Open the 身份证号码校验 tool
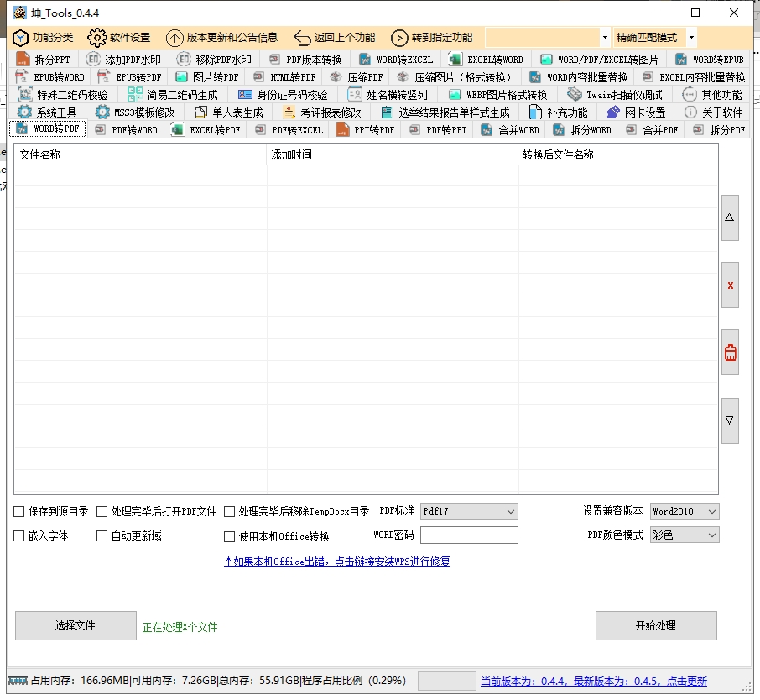Viewport: 760px width, 700px height. coord(283,95)
